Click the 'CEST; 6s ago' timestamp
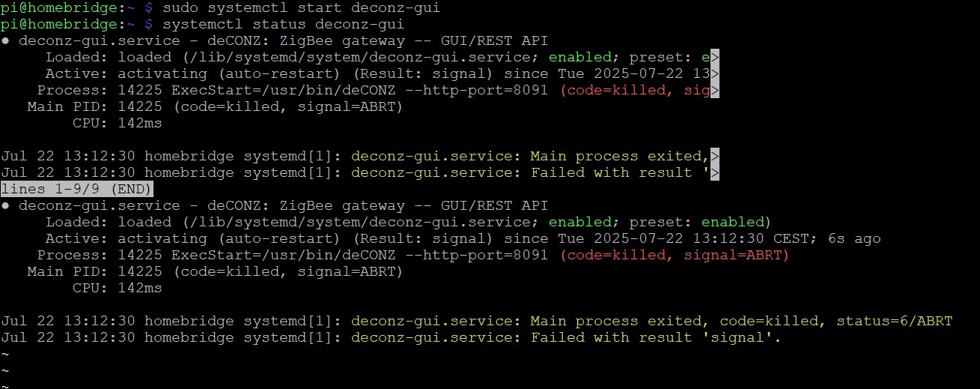Screen dimensions: 980x389 pos(826,239)
